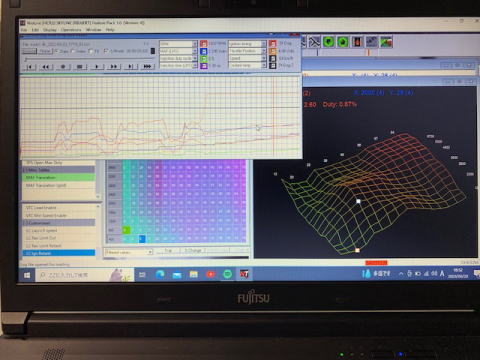Open Spotify from the Windows taskbar
Viewport: 480px width, 360px height.
(x=227, y=274)
